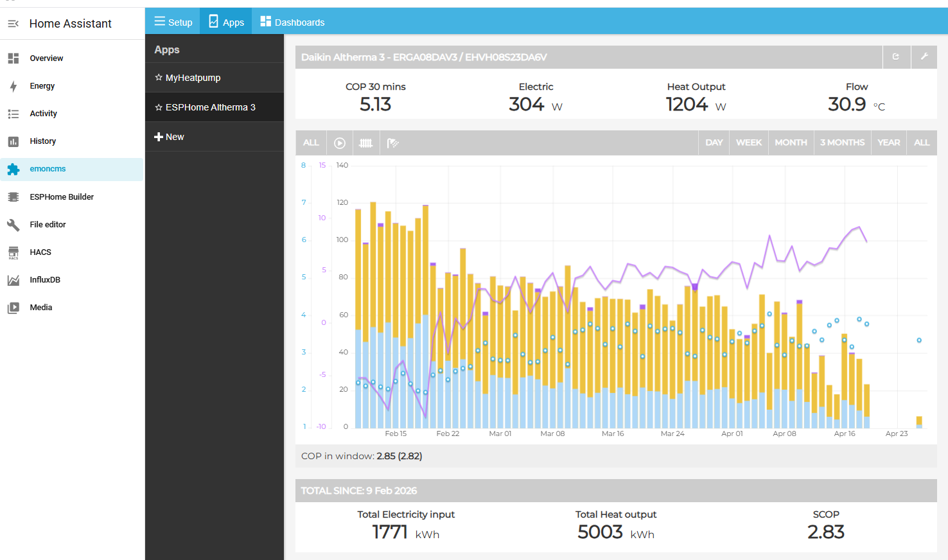
Task: Open ESPHome Builder from the sidebar
Action: point(62,197)
